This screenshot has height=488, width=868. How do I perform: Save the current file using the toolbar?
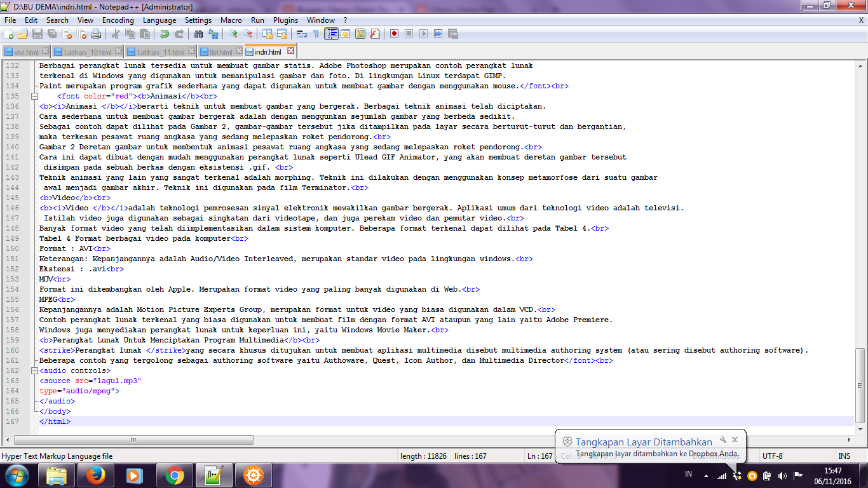[x=37, y=34]
